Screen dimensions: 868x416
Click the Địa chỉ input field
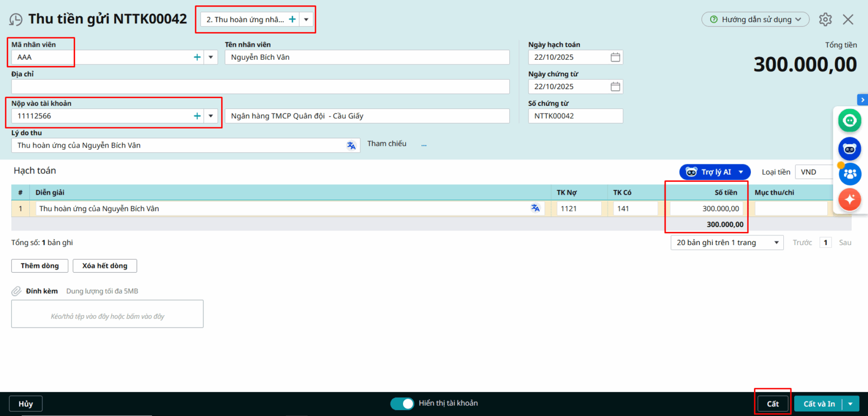click(x=260, y=87)
